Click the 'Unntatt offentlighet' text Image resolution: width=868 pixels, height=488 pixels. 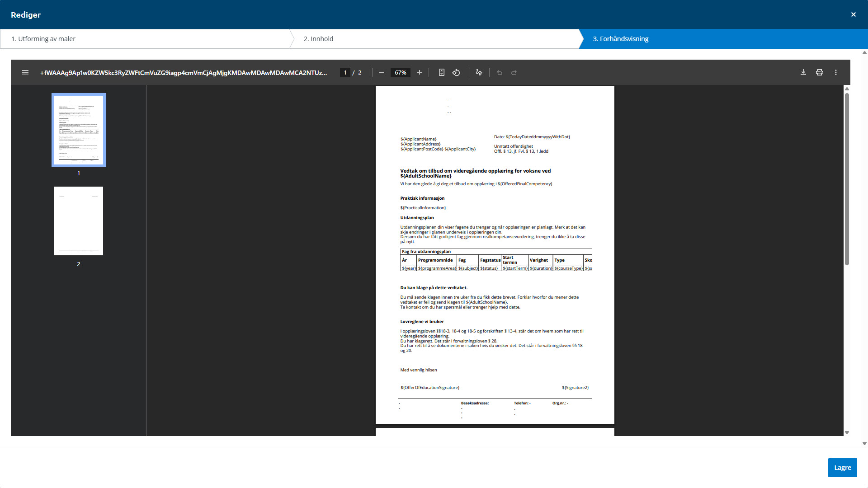click(x=514, y=146)
